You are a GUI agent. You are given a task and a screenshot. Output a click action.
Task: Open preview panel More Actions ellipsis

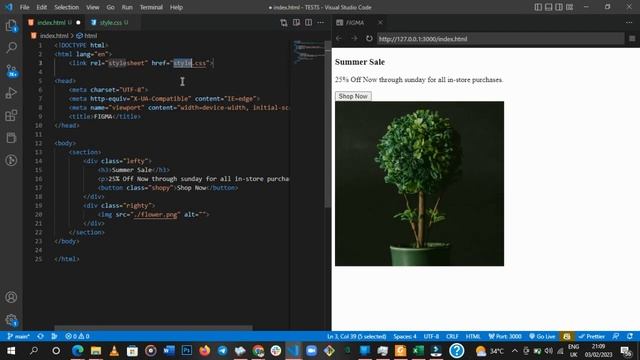(629, 22)
